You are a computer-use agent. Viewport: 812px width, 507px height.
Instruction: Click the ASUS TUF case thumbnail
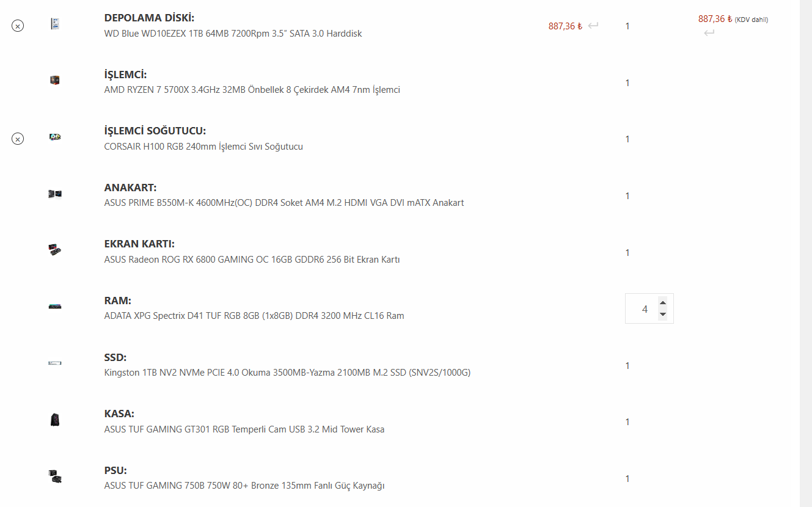tap(55, 420)
